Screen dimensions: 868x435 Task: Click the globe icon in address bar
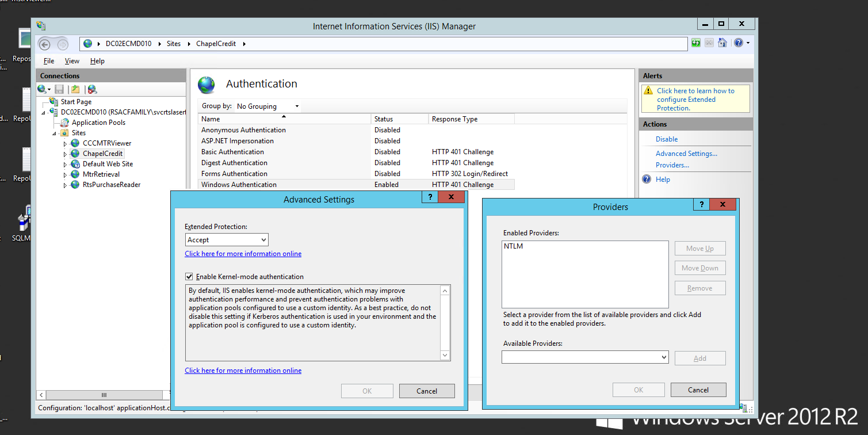[x=87, y=44]
